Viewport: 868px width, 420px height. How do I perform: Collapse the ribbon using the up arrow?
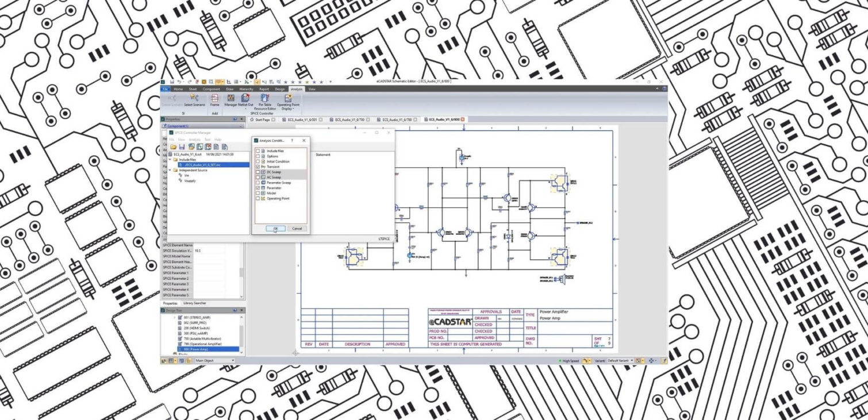pyautogui.click(x=658, y=89)
